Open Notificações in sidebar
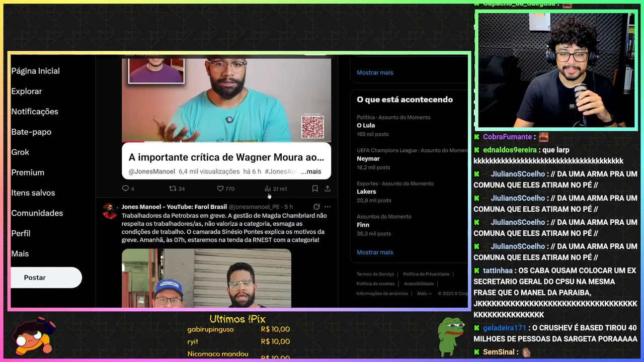 (35, 112)
